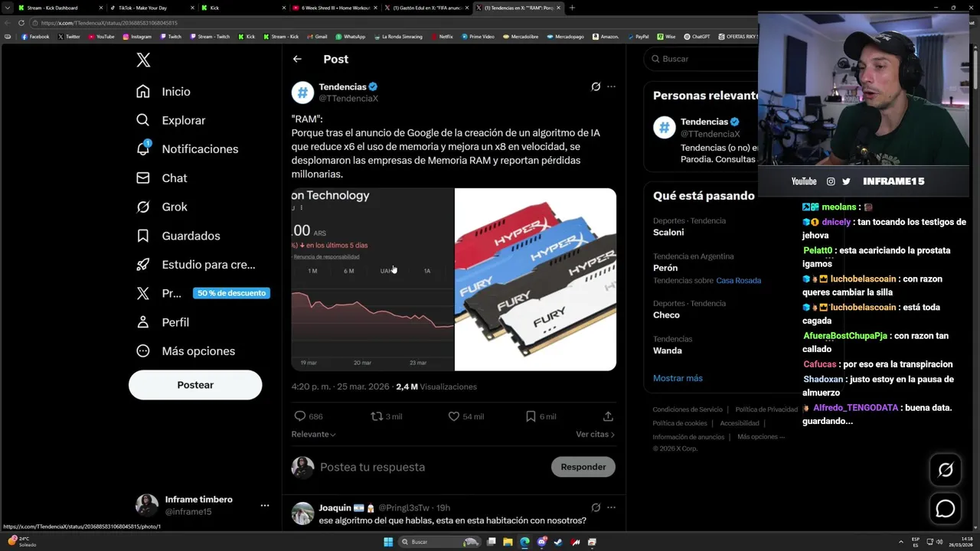Click the share icon on the post

608,416
